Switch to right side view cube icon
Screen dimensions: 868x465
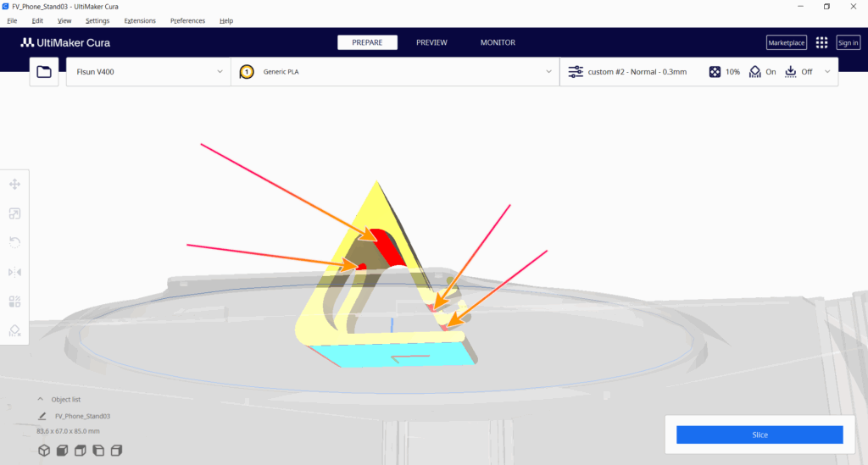click(x=116, y=451)
